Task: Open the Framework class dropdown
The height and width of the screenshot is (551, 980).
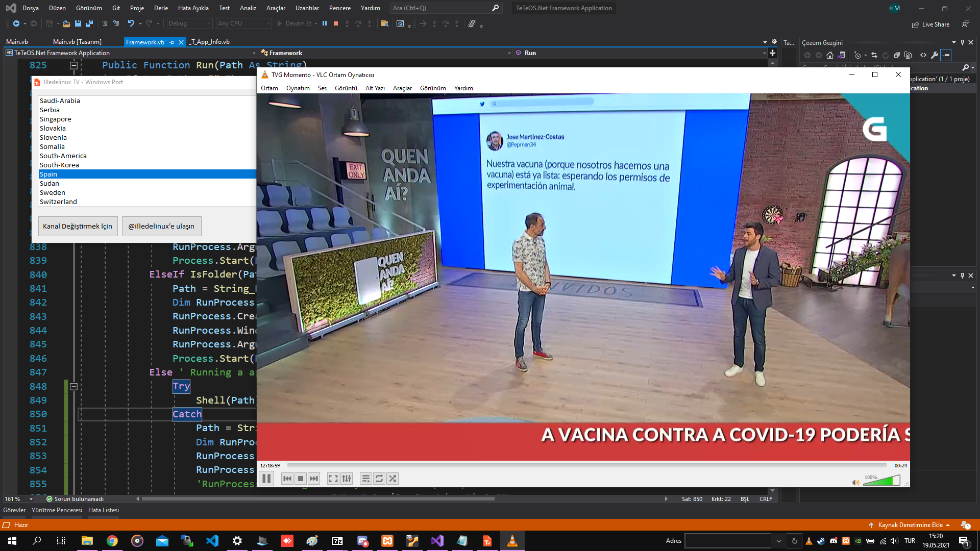Action: tap(385, 53)
